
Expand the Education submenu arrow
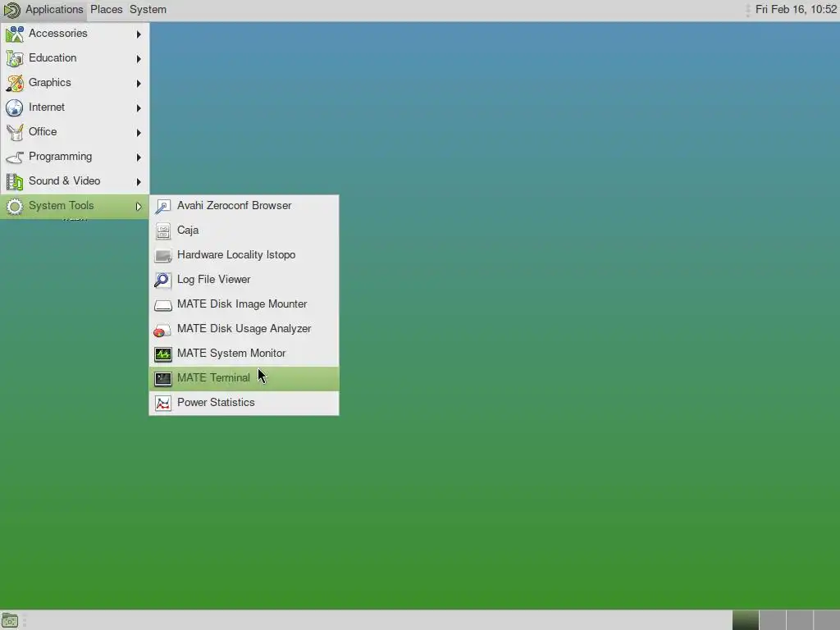tap(139, 59)
